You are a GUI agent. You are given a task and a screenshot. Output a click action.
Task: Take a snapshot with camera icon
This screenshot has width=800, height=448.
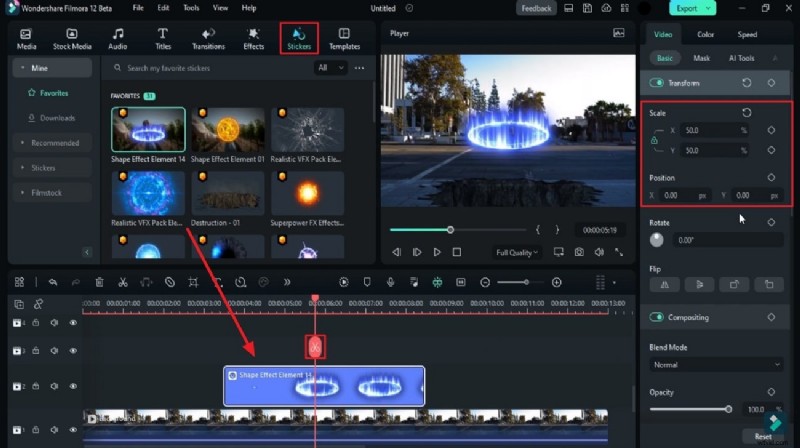[x=579, y=252]
